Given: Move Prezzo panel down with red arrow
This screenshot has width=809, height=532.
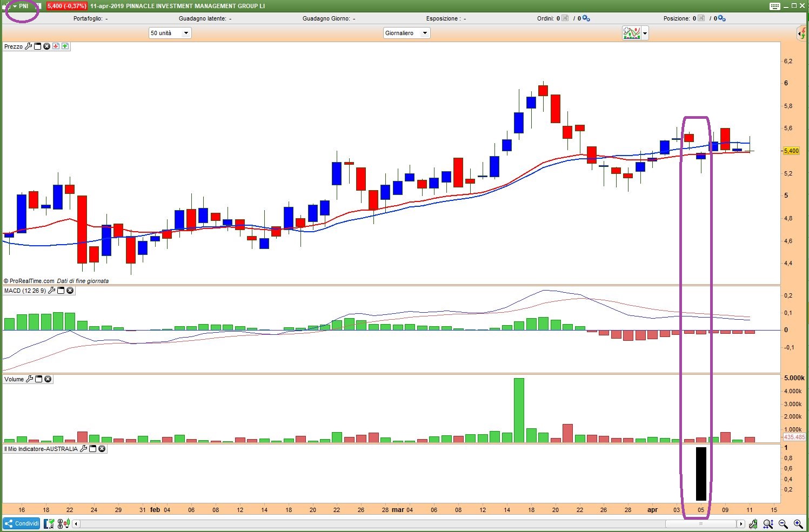Looking at the screenshot, I should [56, 46].
